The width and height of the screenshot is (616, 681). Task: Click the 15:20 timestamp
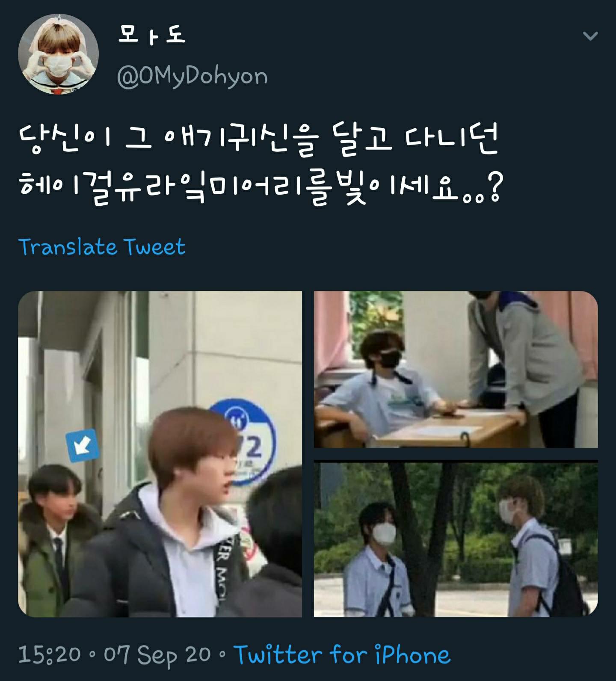[50, 654]
